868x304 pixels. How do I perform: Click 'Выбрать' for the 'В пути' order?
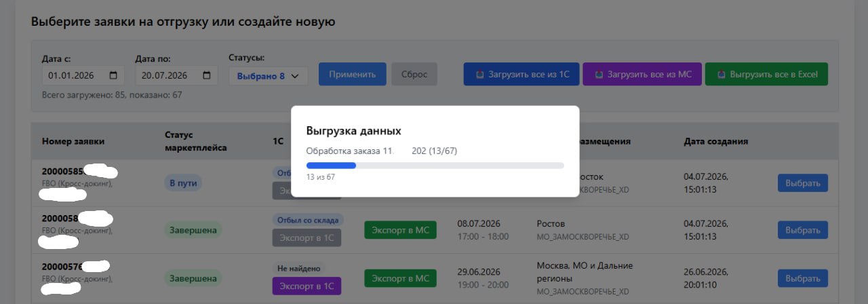point(802,183)
